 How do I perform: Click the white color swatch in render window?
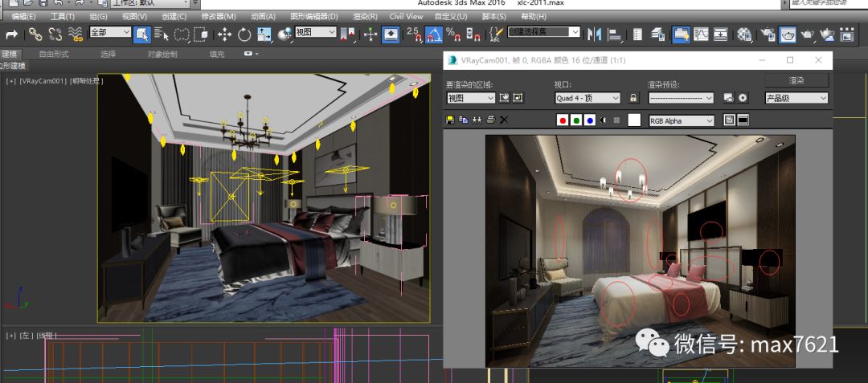click(634, 120)
